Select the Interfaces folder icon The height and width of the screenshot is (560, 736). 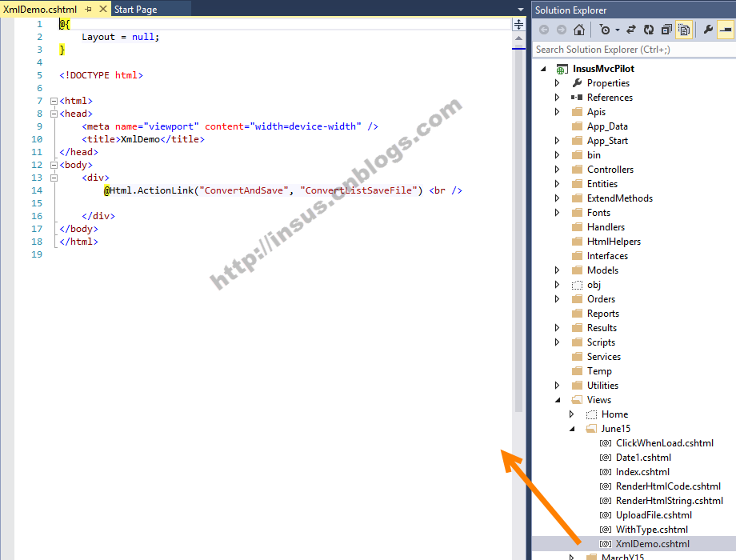coord(577,256)
